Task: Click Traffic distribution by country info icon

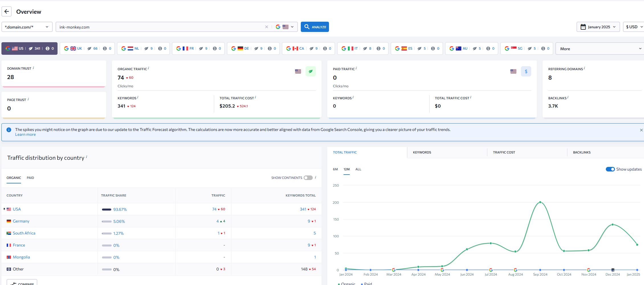Action: click(x=86, y=157)
